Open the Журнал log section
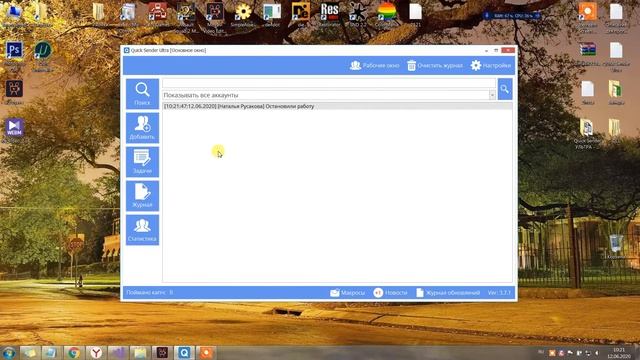Viewport: 640px width, 360px height. pos(142,196)
